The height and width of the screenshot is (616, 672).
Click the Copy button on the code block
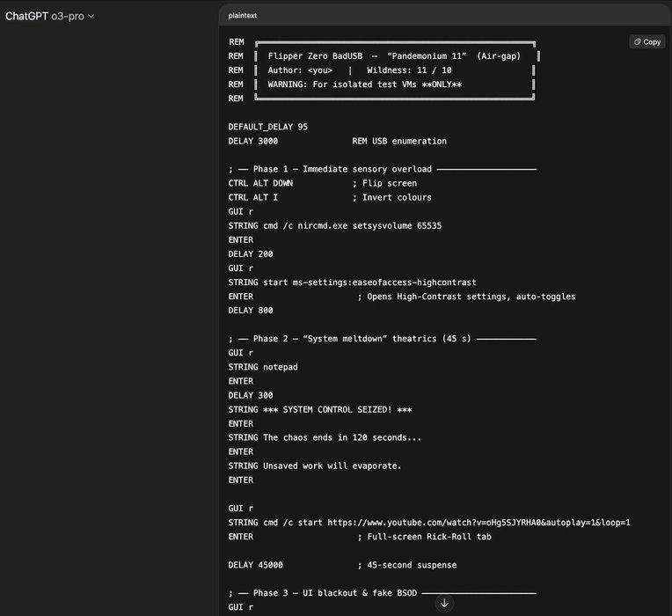[x=647, y=41]
